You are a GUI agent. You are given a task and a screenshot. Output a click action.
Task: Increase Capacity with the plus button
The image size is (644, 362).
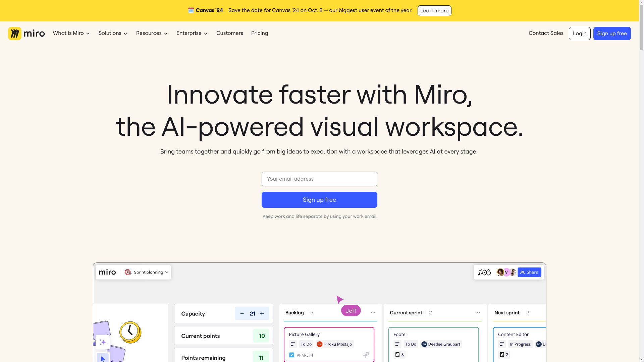pyautogui.click(x=262, y=313)
